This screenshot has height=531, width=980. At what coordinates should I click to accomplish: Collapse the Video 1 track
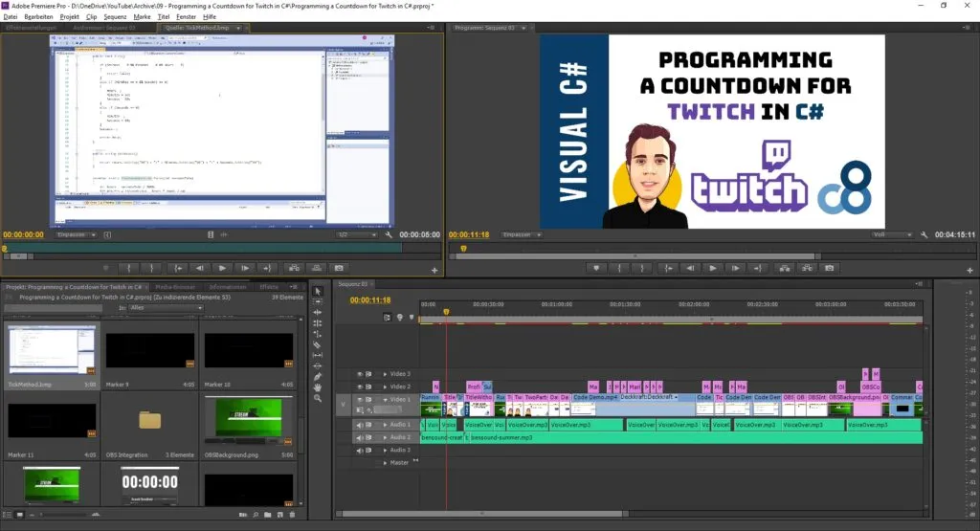[385, 400]
